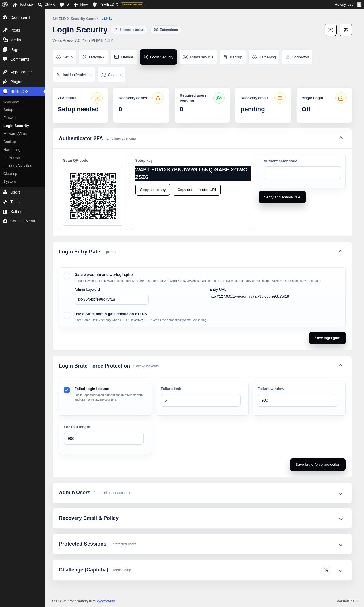
Task: Enable Gate wp-admin and wp-login.php checkbox
Action: coord(67,276)
